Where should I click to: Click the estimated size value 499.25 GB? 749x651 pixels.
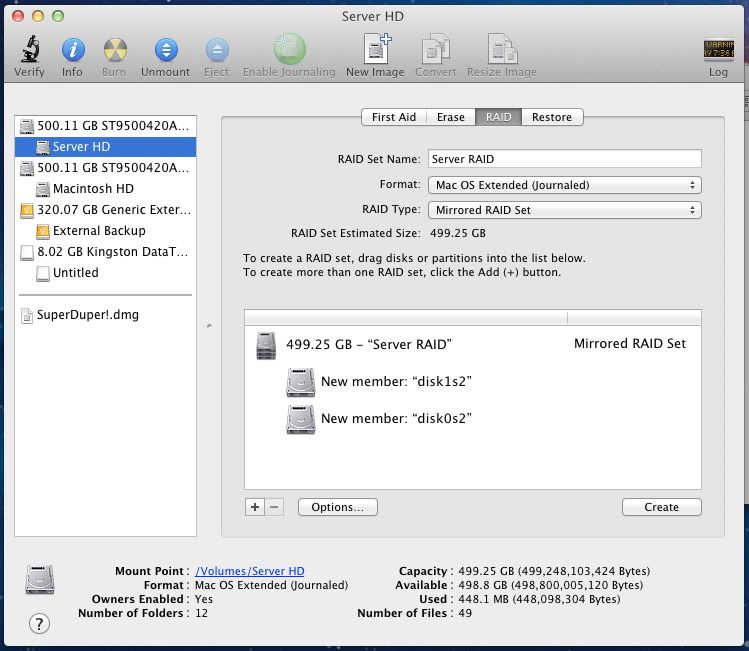pos(458,233)
